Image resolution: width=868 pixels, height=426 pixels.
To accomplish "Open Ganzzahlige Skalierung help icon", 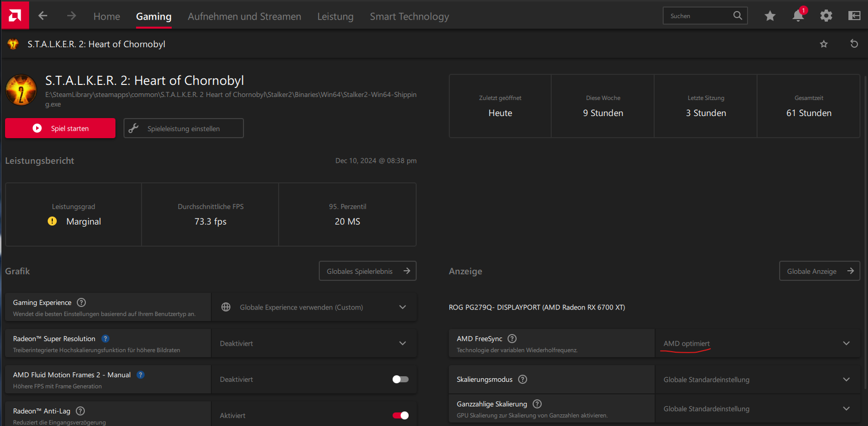I will 537,404.
